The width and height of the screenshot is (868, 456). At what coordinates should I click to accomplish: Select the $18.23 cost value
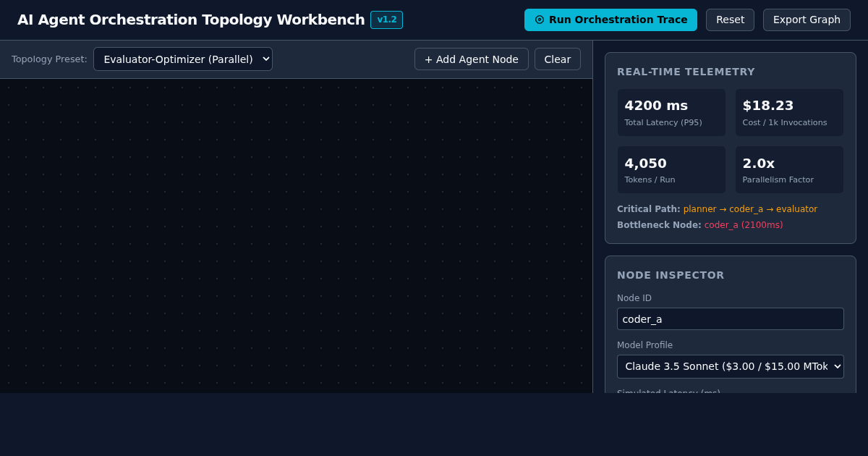coord(768,106)
